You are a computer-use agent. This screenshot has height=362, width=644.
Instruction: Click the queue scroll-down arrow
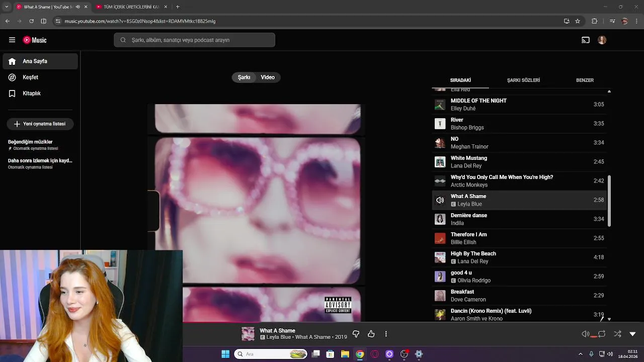click(609, 319)
